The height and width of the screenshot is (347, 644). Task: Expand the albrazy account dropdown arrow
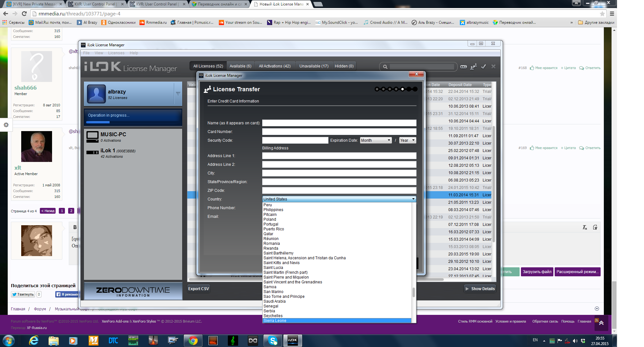178,93
